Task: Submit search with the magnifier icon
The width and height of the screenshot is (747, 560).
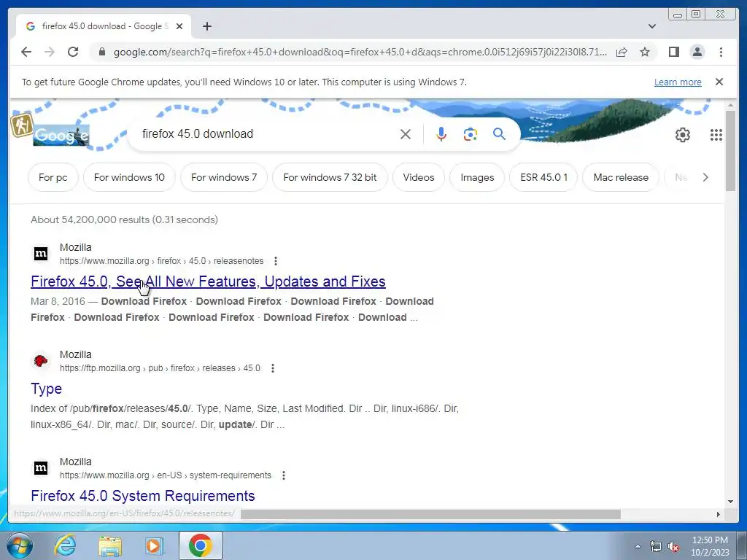Action: click(x=499, y=134)
